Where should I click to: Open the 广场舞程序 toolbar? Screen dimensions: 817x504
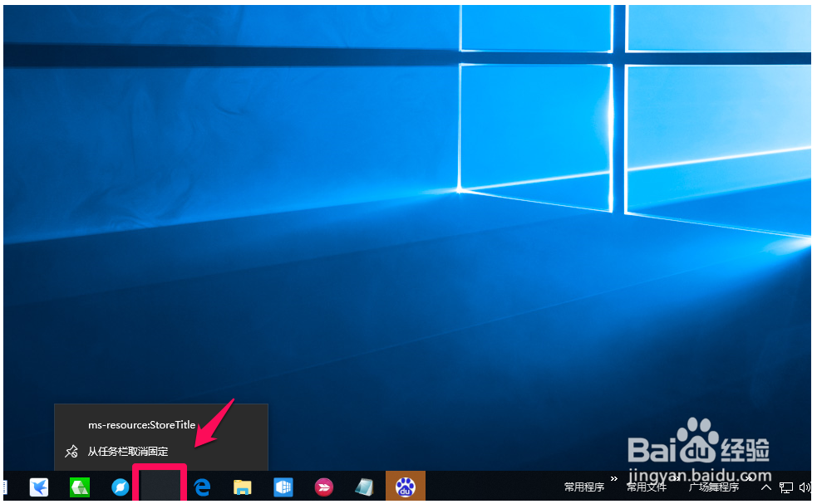point(713,487)
